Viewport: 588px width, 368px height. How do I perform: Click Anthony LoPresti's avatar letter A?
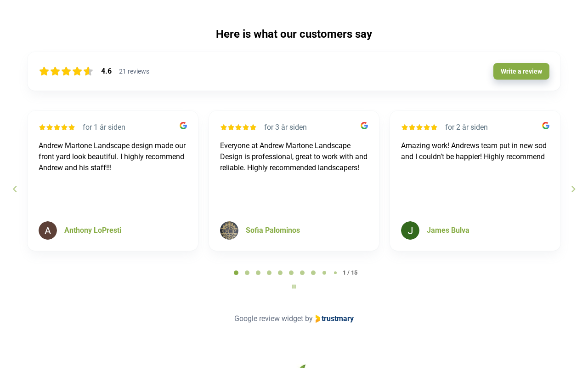(48, 230)
